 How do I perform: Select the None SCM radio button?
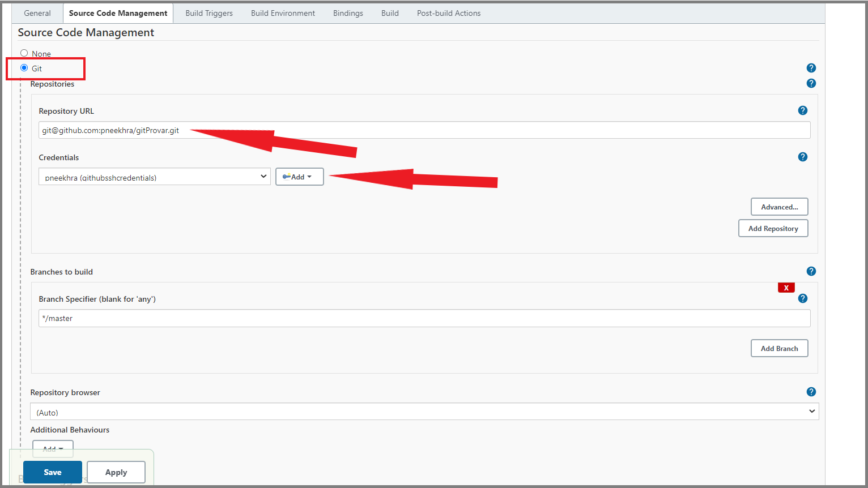click(24, 53)
